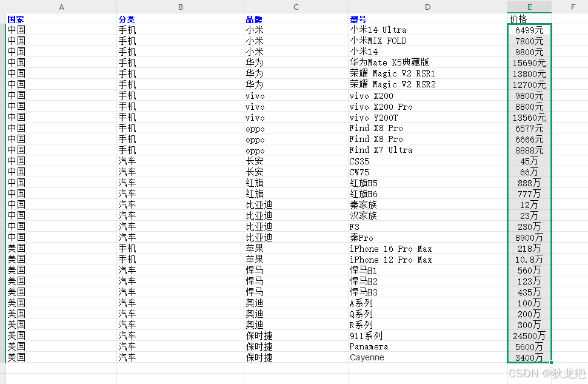
Task: Click the 分类 header cell
Action: click(181, 19)
